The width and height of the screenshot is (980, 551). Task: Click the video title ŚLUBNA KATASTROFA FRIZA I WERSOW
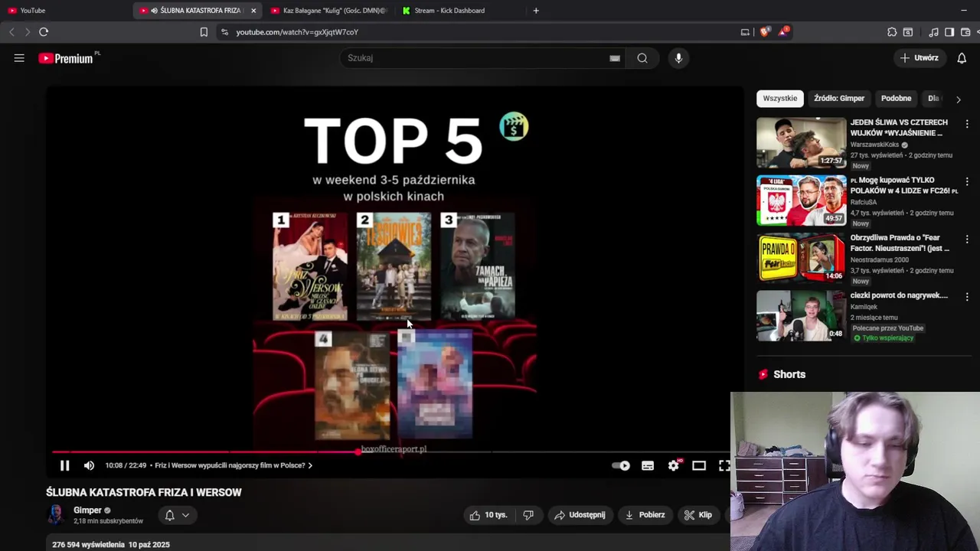[144, 492]
